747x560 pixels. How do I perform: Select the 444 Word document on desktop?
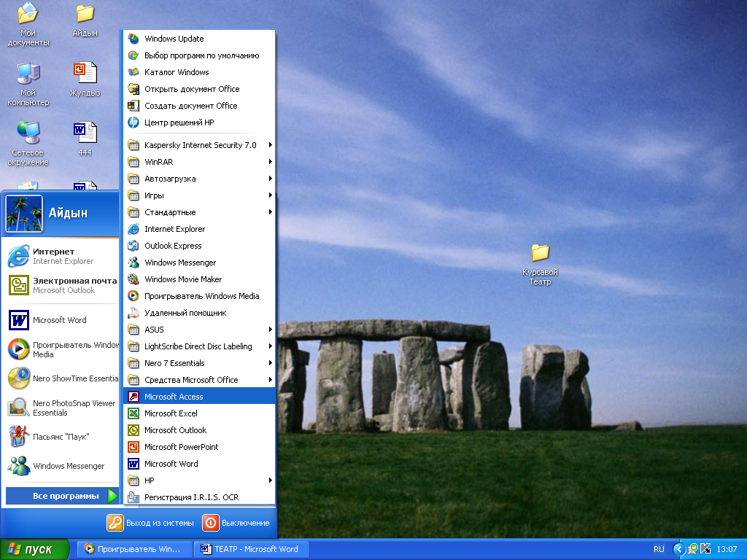pyautogui.click(x=85, y=139)
